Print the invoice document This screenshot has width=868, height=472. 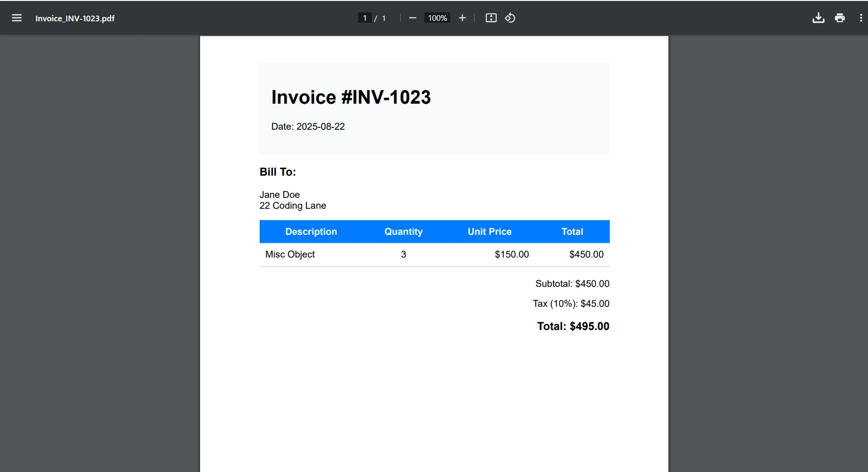tap(840, 18)
